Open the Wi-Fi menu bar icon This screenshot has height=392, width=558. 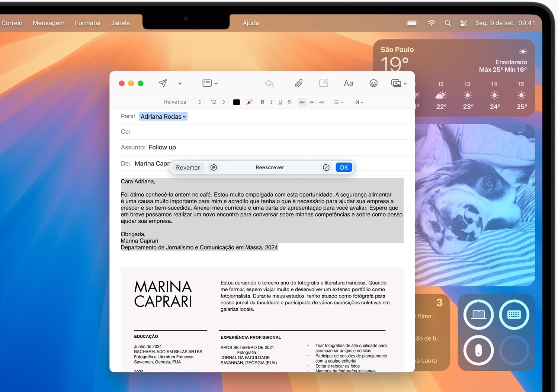[432, 23]
